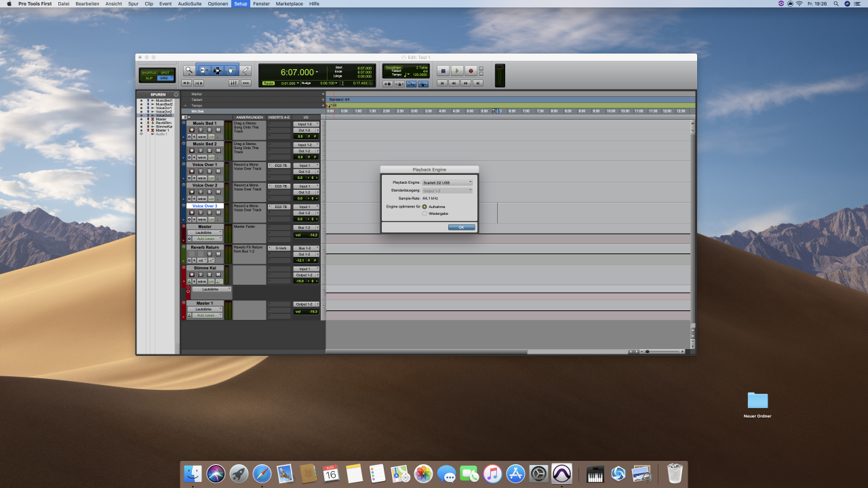Open the Trash in the Dock
This screenshot has height=488, width=868.
coord(675,473)
